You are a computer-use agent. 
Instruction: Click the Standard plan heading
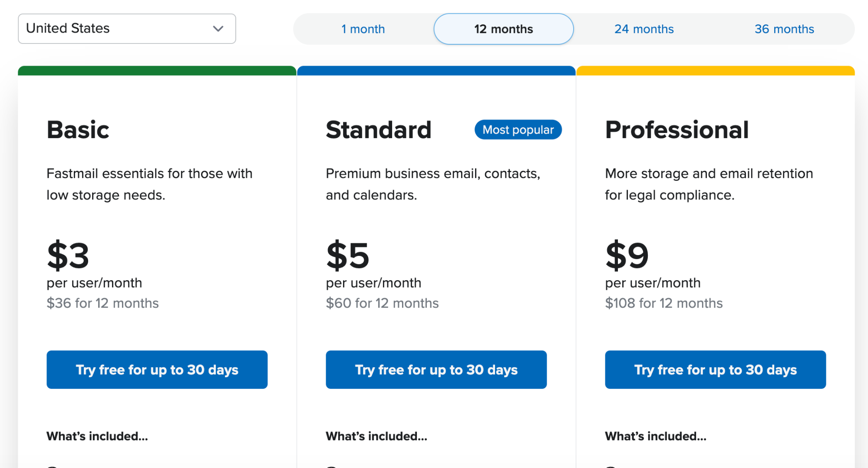(x=379, y=129)
